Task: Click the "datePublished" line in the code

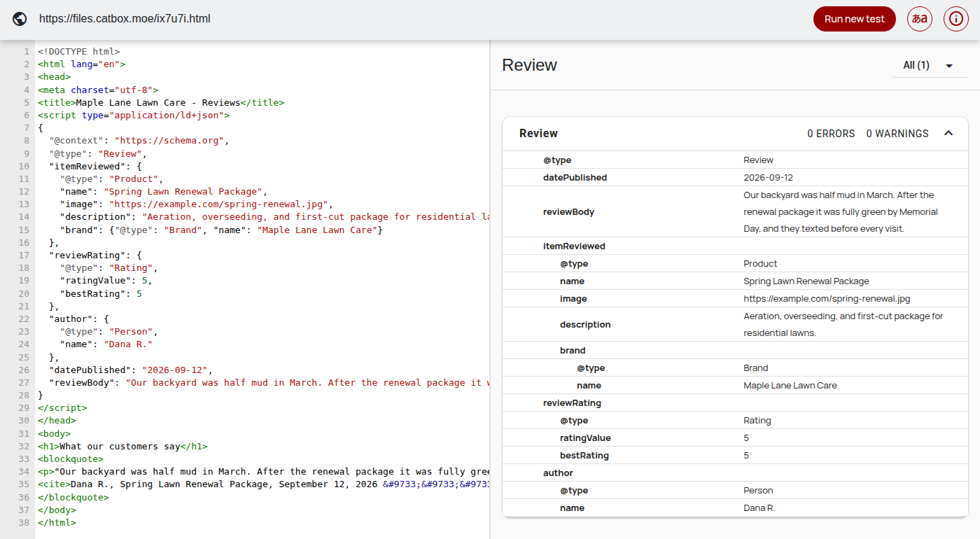Action: 130,370
